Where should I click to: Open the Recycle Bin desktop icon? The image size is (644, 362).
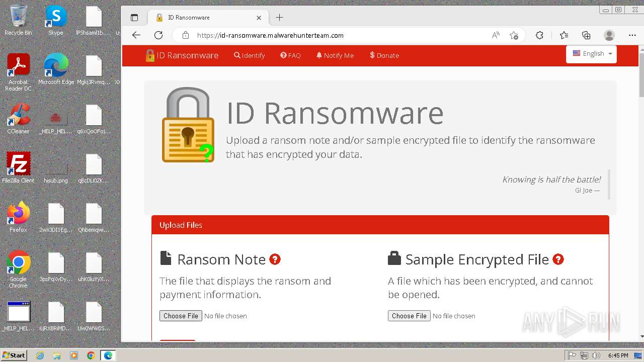18,21
